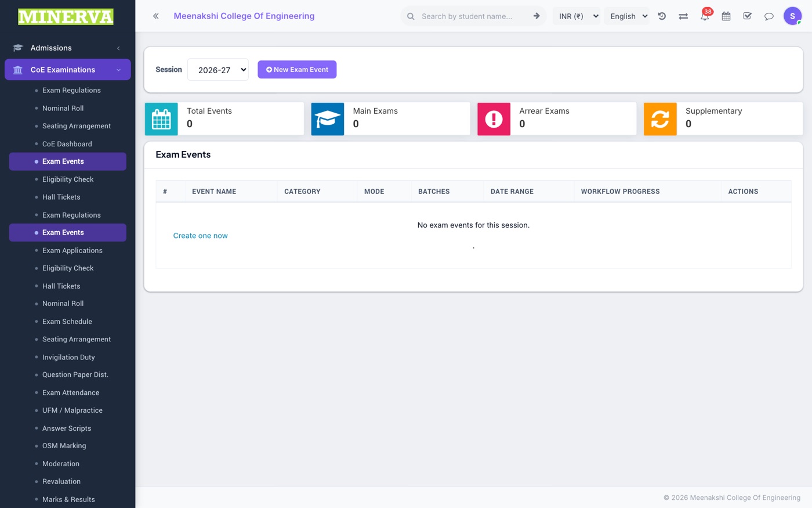Open Marks & Results in the sidebar
This screenshot has height=508, width=812.
pos(68,499)
